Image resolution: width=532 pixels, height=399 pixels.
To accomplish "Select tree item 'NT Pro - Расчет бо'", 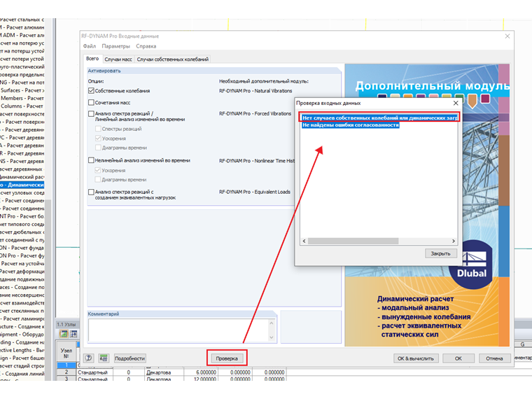I will (22, 216).
